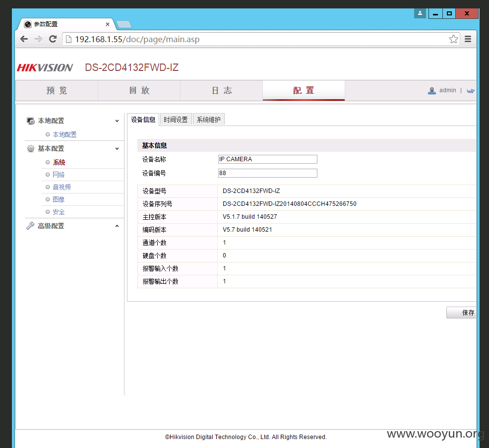Click the 高级配置 wrench icon
The width and height of the screenshot is (489, 448).
coord(30,226)
